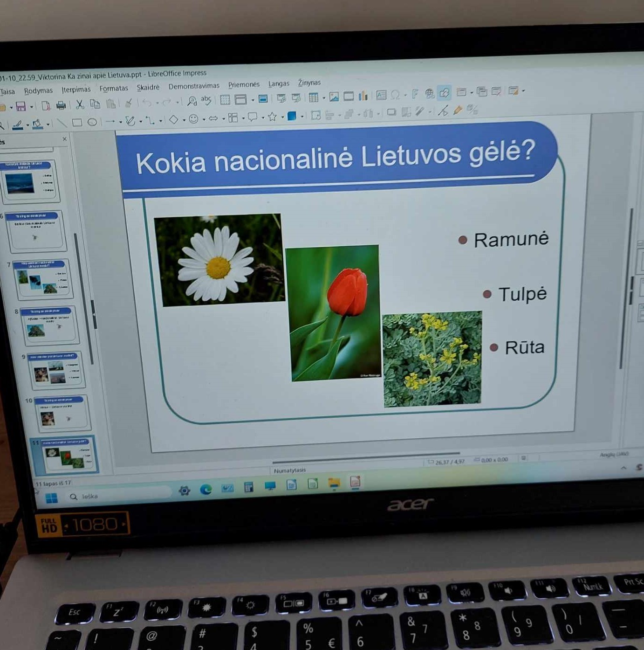
Task: Select the Ellipse tool
Action: click(92, 122)
